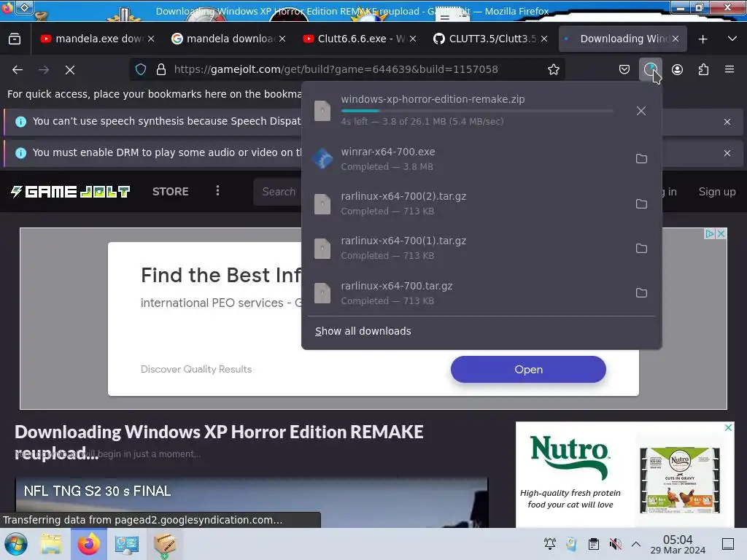Dismiss the DRM notification bar
This screenshot has height=560, width=747.
(x=727, y=153)
